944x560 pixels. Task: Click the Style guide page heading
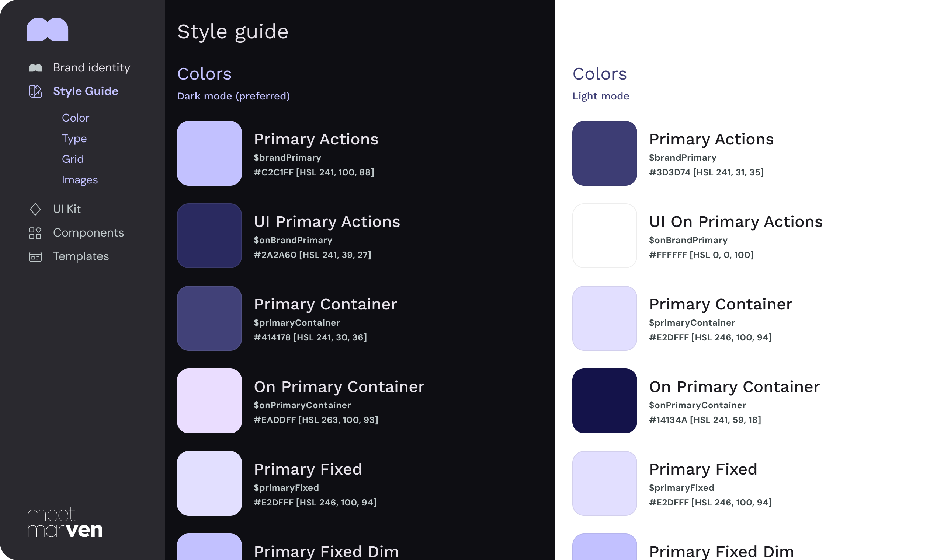coord(233,32)
